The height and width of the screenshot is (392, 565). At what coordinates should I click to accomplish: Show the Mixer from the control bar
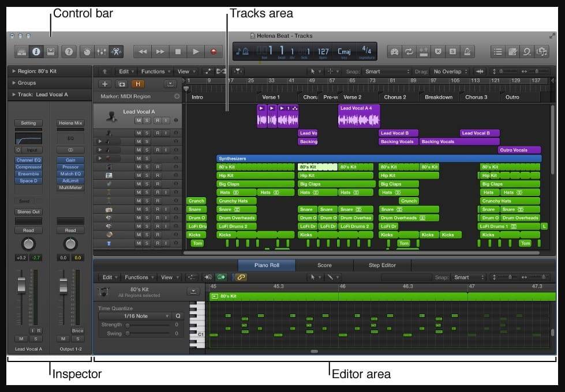[102, 52]
